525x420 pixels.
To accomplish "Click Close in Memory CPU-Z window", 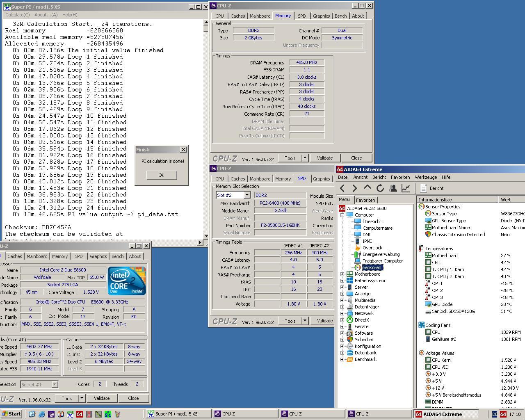I will 356,158.
